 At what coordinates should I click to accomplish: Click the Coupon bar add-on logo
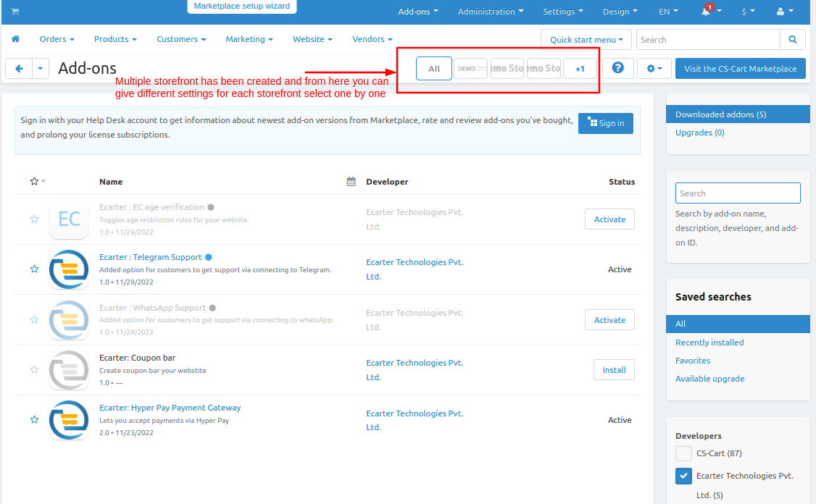coord(69,370)
